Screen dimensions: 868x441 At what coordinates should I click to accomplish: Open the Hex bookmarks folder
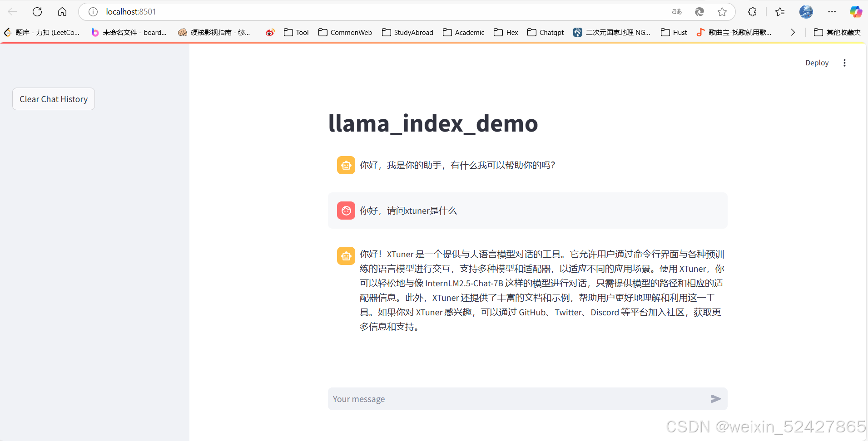click(x=506, y=32)
